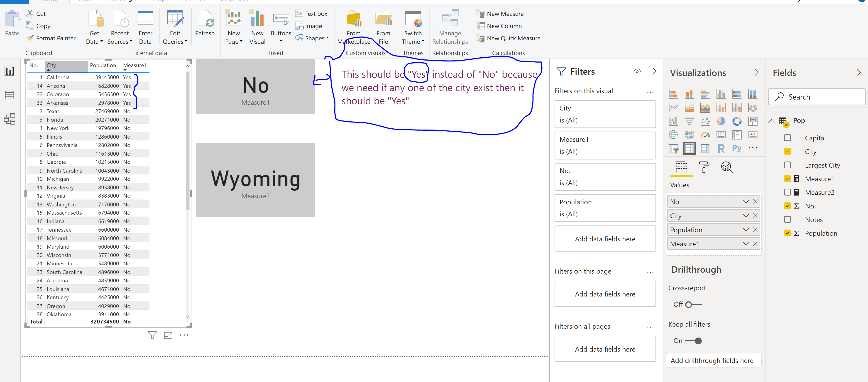The image size is (868, 382).
Task: Remove Population from Values well
Action: coord(755,229)
